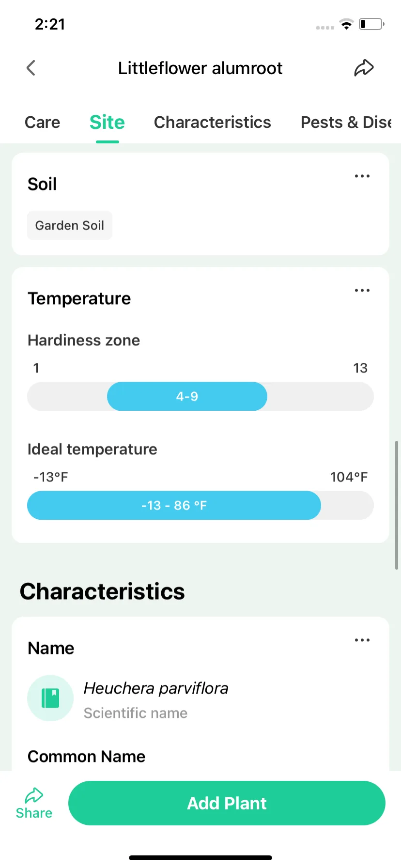Tap the Littleflower alumroot title
401x868 pixels.
click(x=200, y=68)
